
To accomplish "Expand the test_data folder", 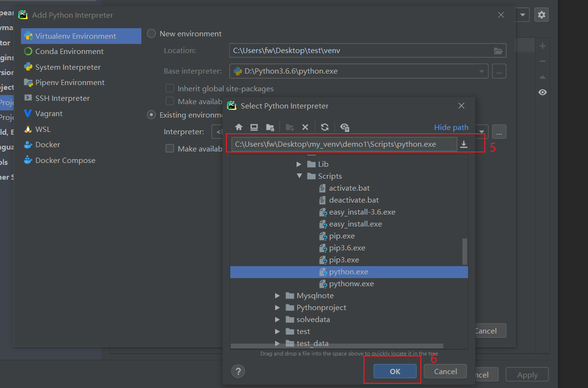I will tap(278, 343).
